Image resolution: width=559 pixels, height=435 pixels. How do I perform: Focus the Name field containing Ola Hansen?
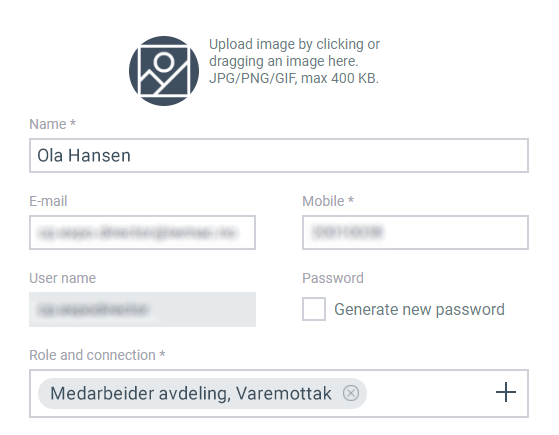[279, 155]
